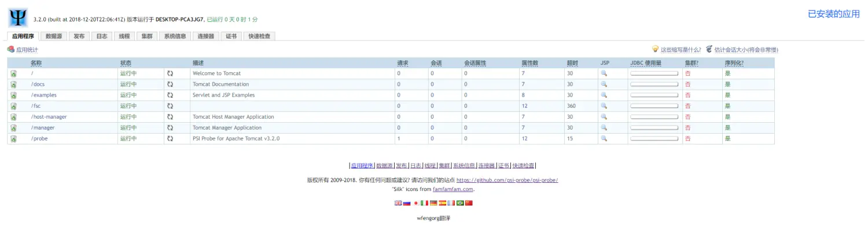Open /host-manager application details

(x=49, y=117)
